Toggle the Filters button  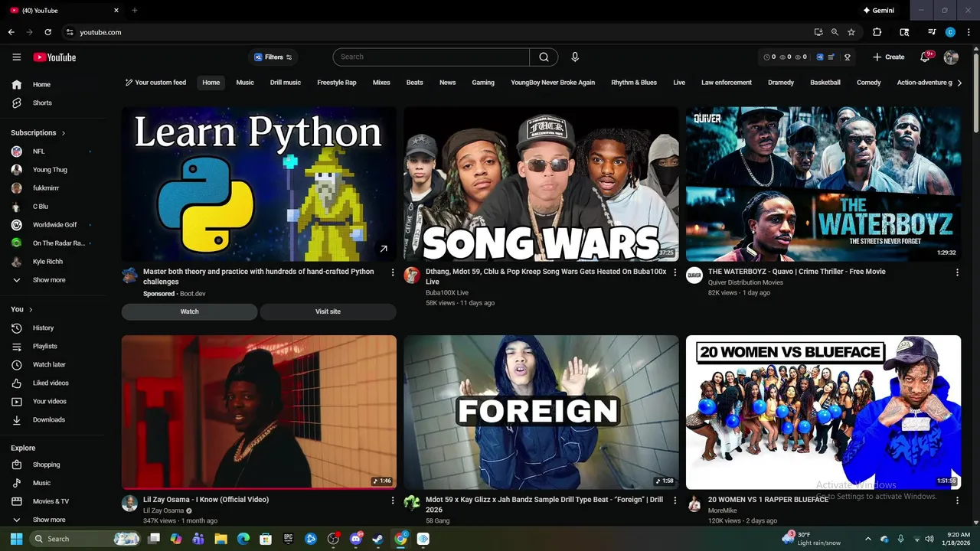pos(274,57)
